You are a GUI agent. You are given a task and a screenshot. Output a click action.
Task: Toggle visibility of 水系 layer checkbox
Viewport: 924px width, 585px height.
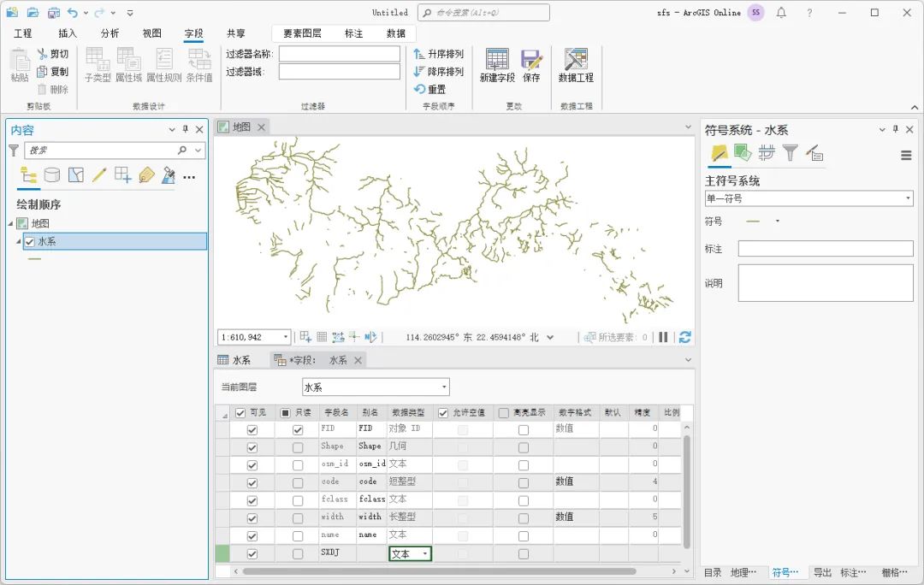[x=30, y=241]
